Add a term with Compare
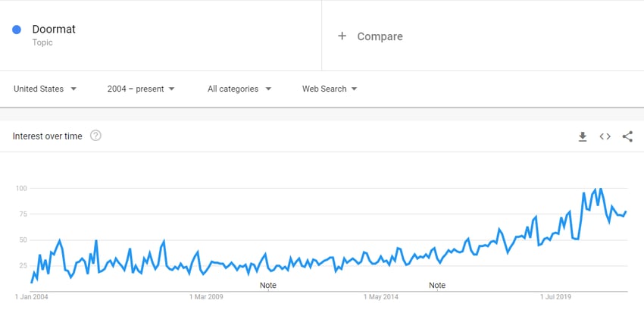The height and width of the screenshot is (316, 644). tap(380, 36)
